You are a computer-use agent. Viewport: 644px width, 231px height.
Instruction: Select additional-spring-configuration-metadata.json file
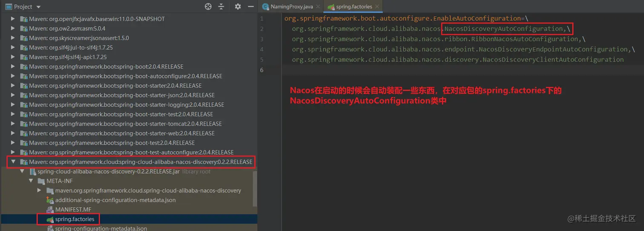click(115, 200)
